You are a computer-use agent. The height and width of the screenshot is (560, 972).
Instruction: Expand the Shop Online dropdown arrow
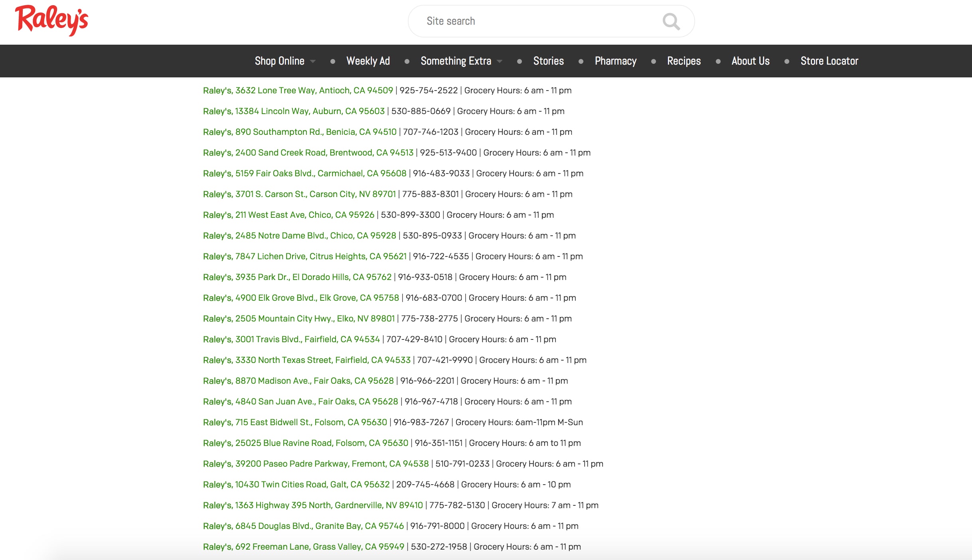313,61
